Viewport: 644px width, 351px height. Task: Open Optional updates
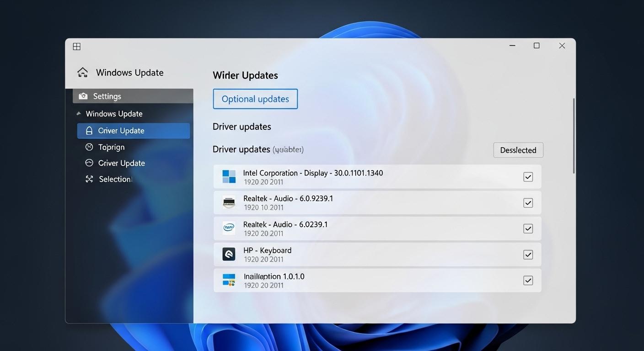(x=255, y=99)
